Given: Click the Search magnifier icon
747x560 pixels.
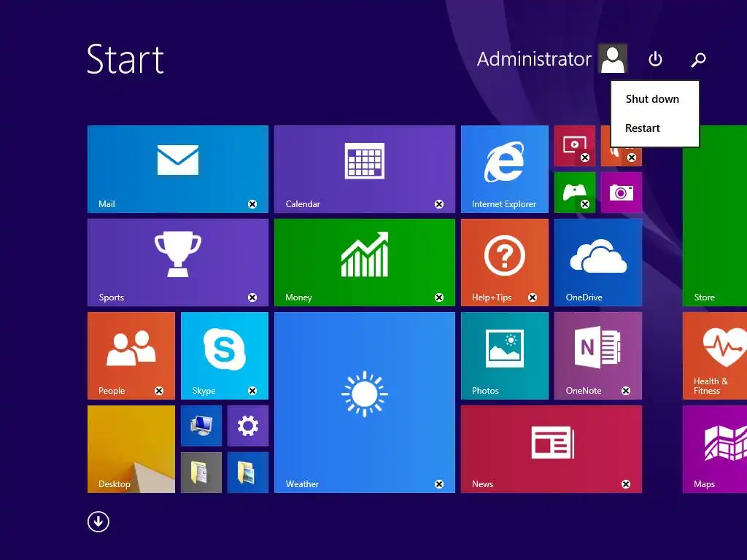Looking at the screenshot, I should 698,60.
